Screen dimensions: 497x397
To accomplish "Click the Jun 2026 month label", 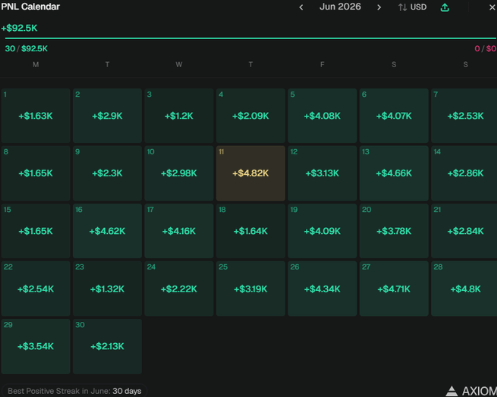I will (340, 7).
